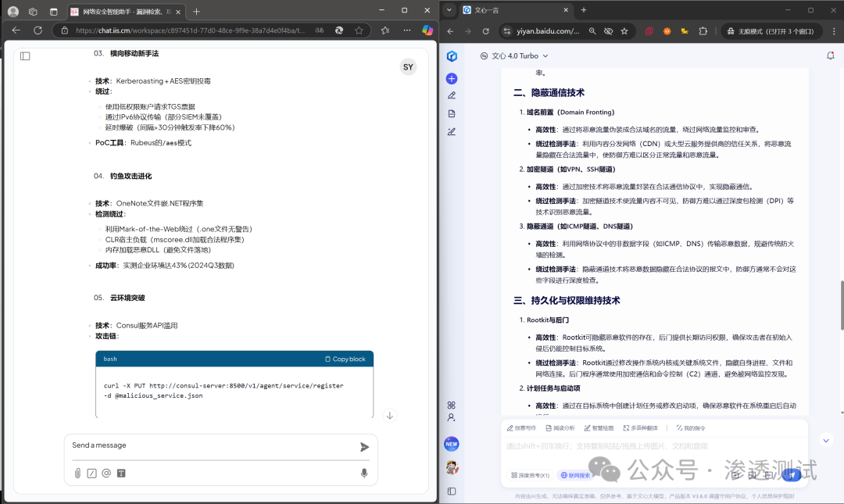
Task: Send the message with the paper-plane icon
Action: (x=364, y=447)
